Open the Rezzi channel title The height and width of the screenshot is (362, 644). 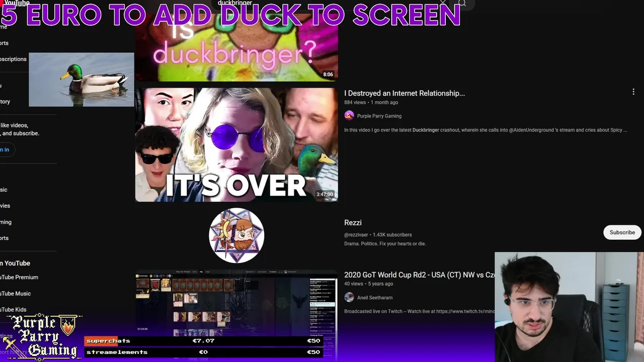pyautogui.click(x=353, y=223)
